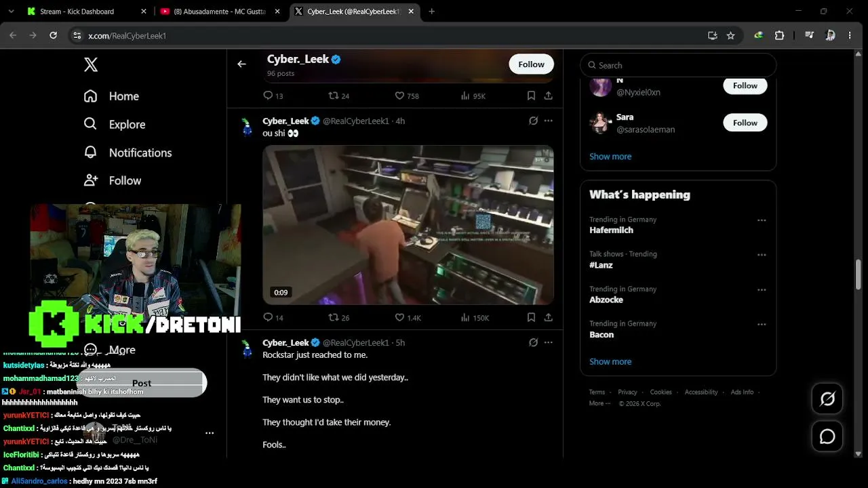Show more trends in What's happening
The width and height of the screenshot is (868, 488).
610,361
